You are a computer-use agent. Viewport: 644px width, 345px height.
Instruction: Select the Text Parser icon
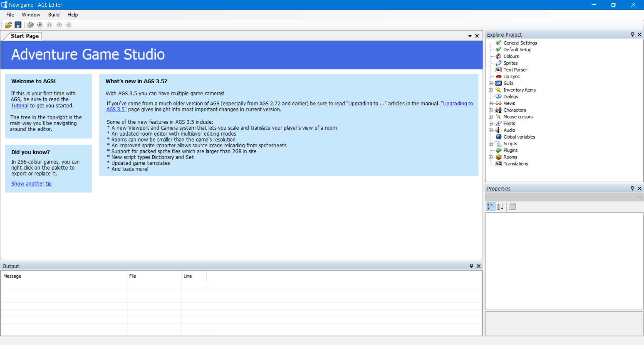point(499,69)
